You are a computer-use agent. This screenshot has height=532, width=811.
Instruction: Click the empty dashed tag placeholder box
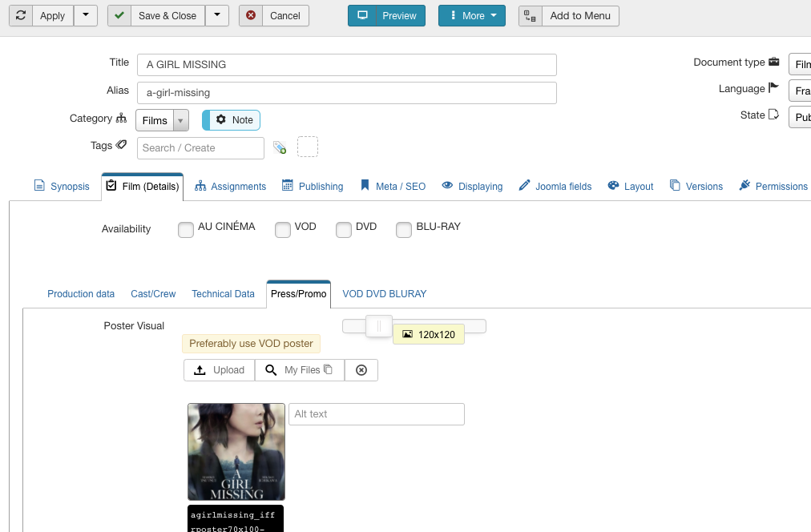308,147
